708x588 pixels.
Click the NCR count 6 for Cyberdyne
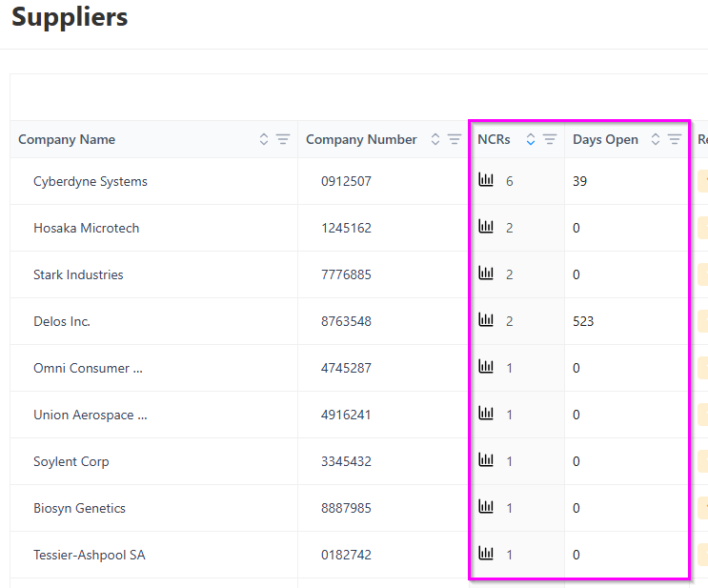(x=510, y=182)
